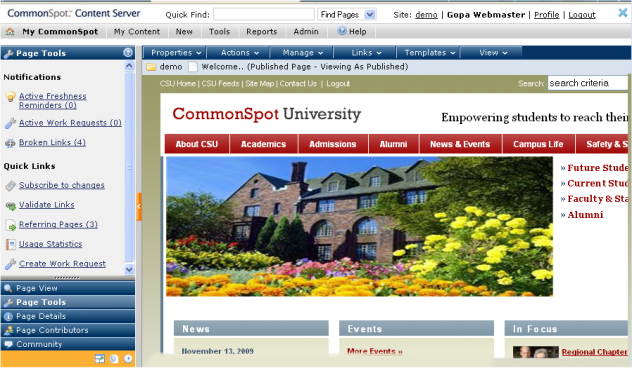Expand the Templates dropdown menu
The width and height of the screenshot is (632, 368).
(429, 53)
